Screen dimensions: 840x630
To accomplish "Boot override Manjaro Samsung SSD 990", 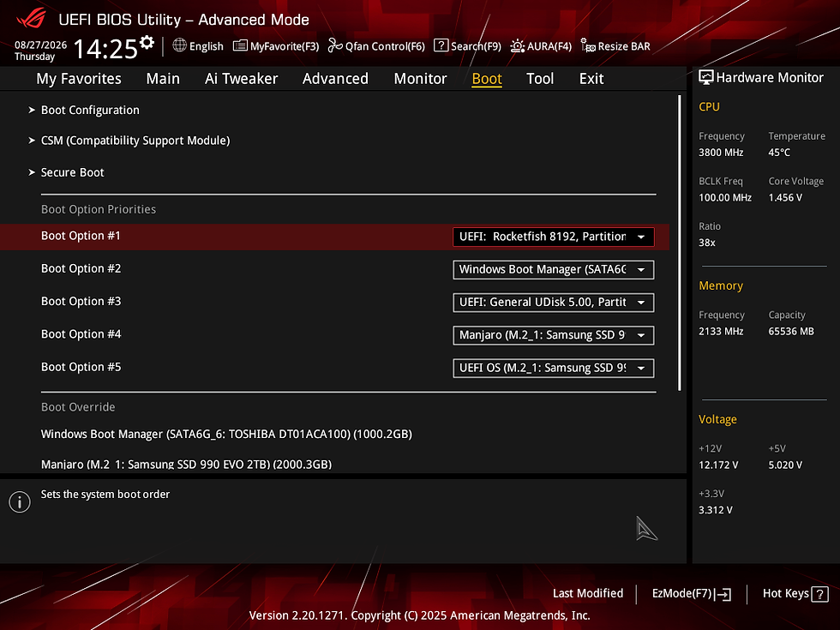I will 187,464.
